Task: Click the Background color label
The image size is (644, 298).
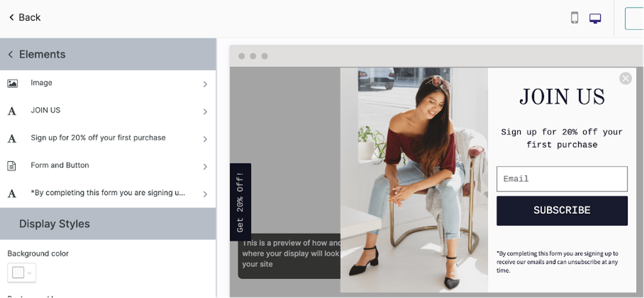Action: [x=38, y=254]
